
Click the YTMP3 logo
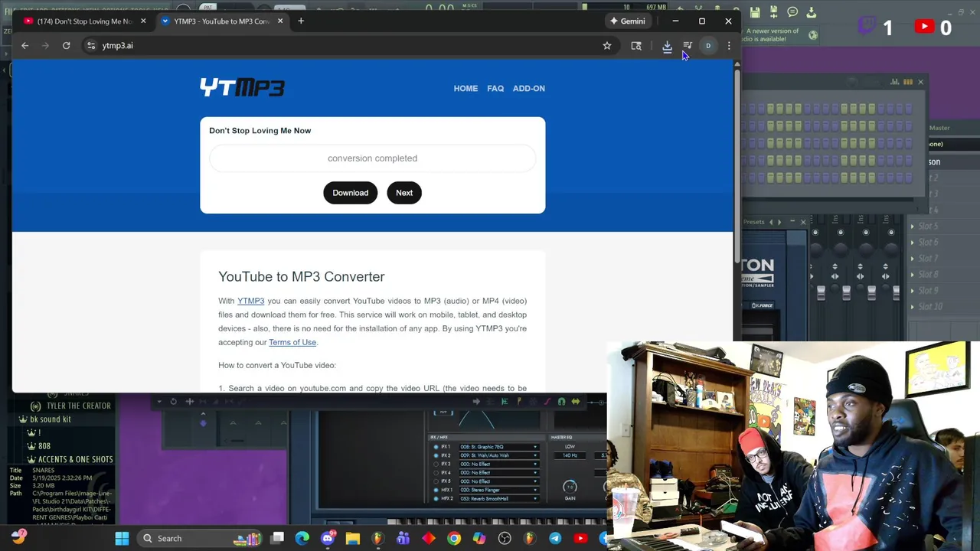coord(242,88)
